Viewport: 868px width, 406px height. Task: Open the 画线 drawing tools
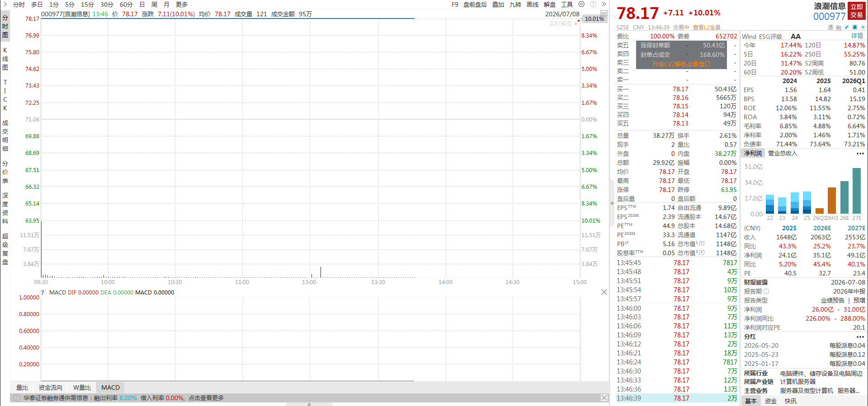533,5
